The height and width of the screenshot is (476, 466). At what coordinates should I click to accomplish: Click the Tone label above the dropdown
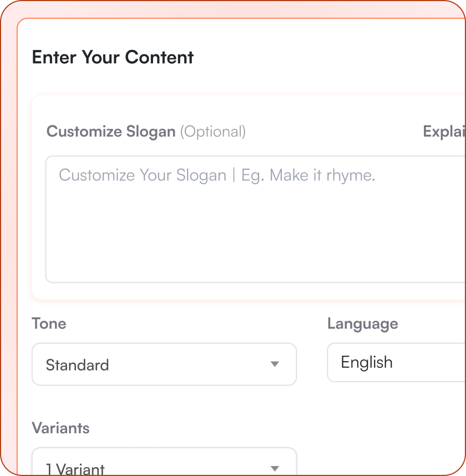point(49,323)
